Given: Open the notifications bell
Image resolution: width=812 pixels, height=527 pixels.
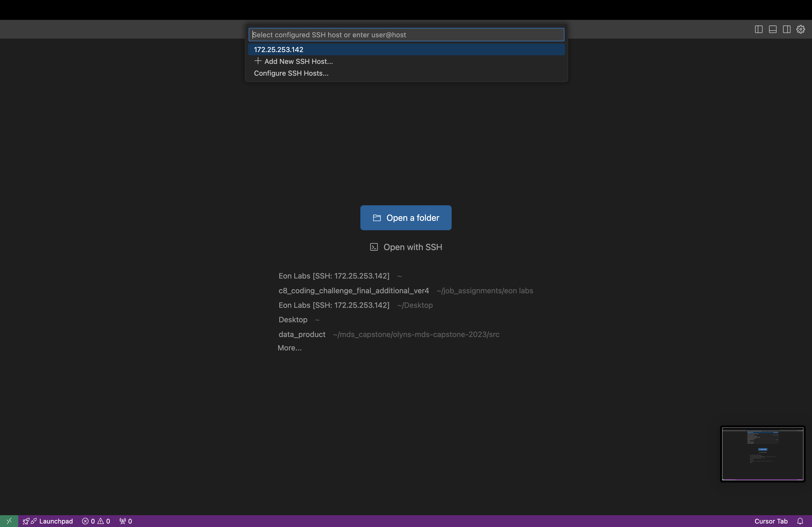Looking at the screenshot, I should tap(800, 521).
